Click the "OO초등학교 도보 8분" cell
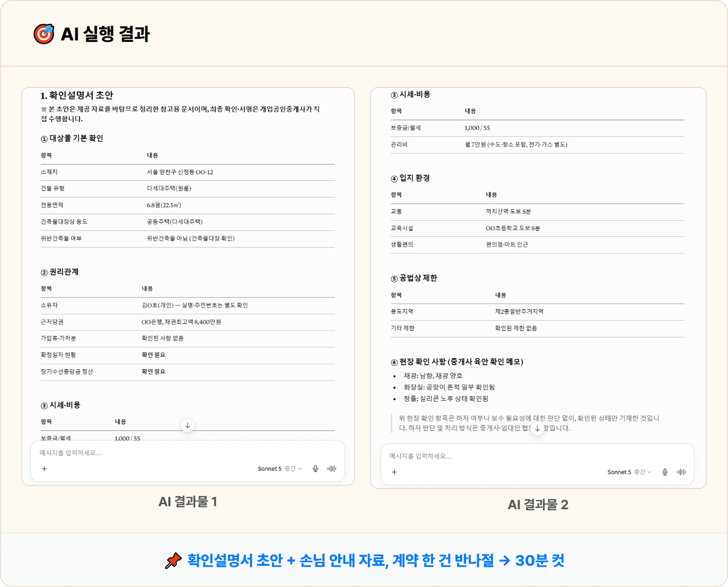This screenshot has width=728, height=587. (513, 228)
